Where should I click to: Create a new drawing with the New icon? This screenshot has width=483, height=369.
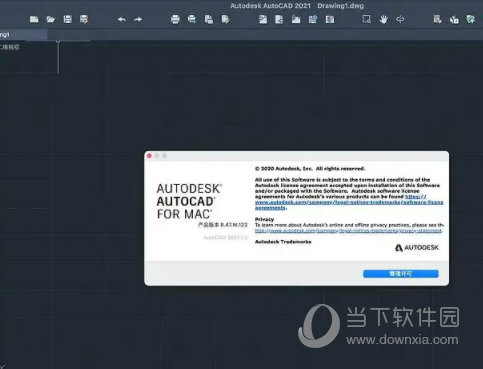click(34, 19)
